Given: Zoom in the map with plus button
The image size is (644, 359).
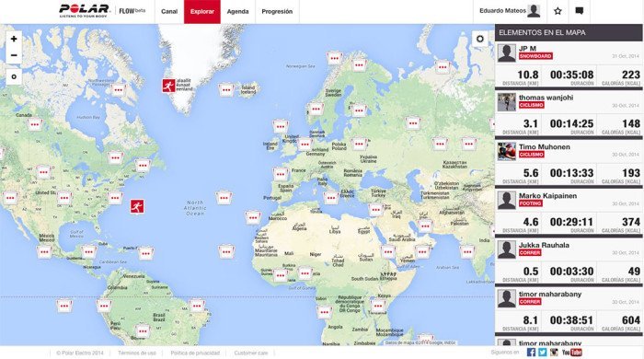Looking at the screenshot, I should coord(14,39).
